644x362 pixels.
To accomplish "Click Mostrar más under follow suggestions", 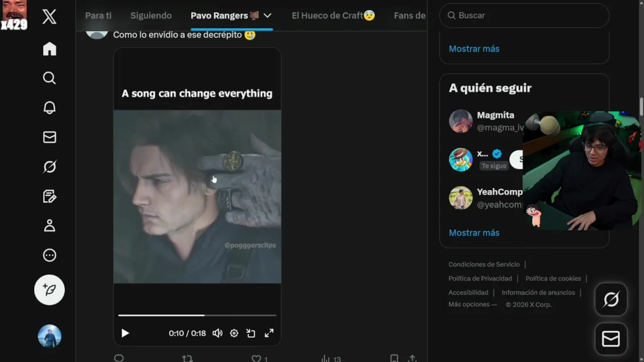I will tap(474, 233).
